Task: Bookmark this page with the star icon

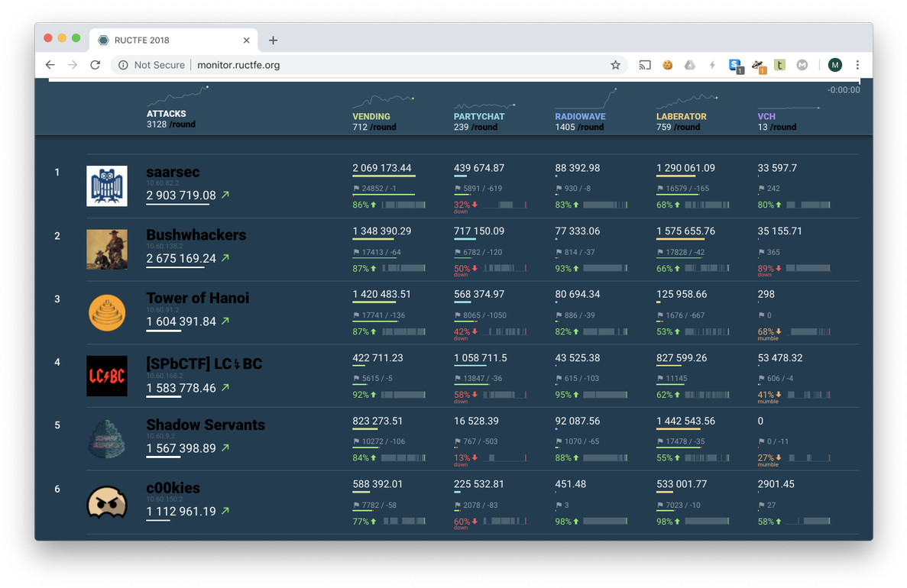Action: [615, 65]
